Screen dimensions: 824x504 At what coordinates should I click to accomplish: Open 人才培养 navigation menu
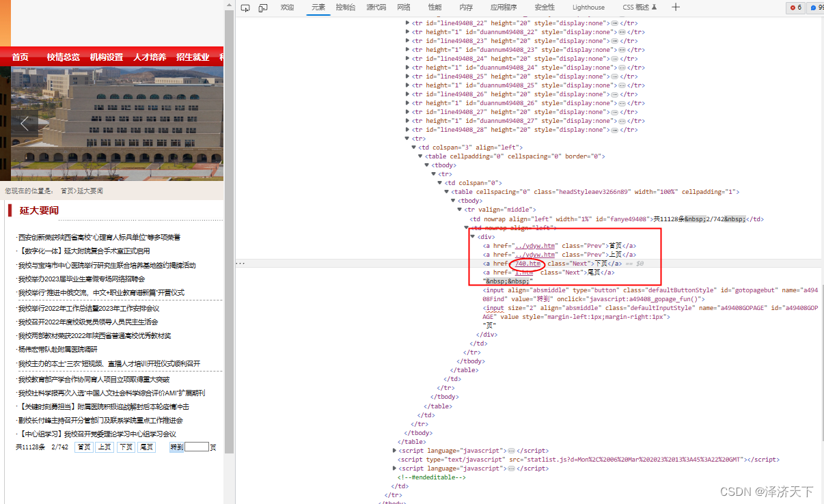[150, 57]
